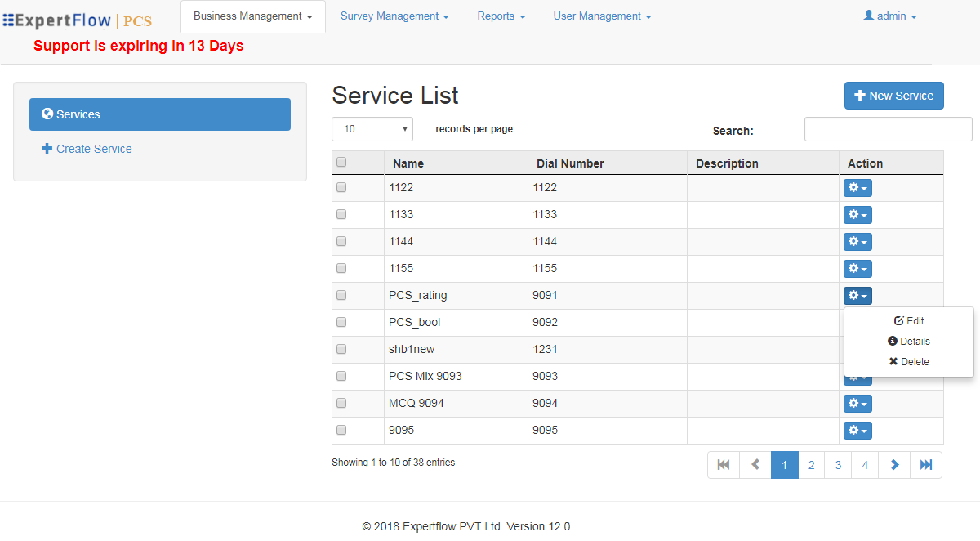The height and width of the screenshot is (541, 980).
Task: Click the Details info icon
Action: click(893, 341)
